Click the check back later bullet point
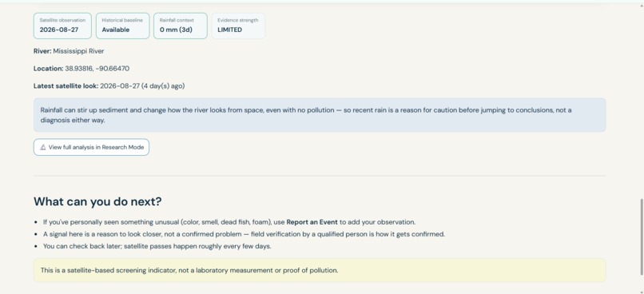This screenshot has height=294, width=644. 157,246
